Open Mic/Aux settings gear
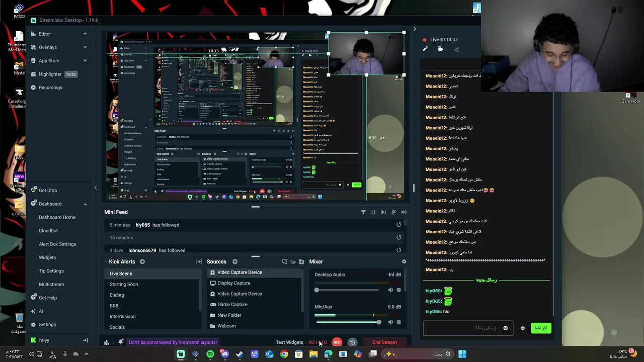Image resolution: width=644 pixels, height=362 pixels. coord(399,322)
